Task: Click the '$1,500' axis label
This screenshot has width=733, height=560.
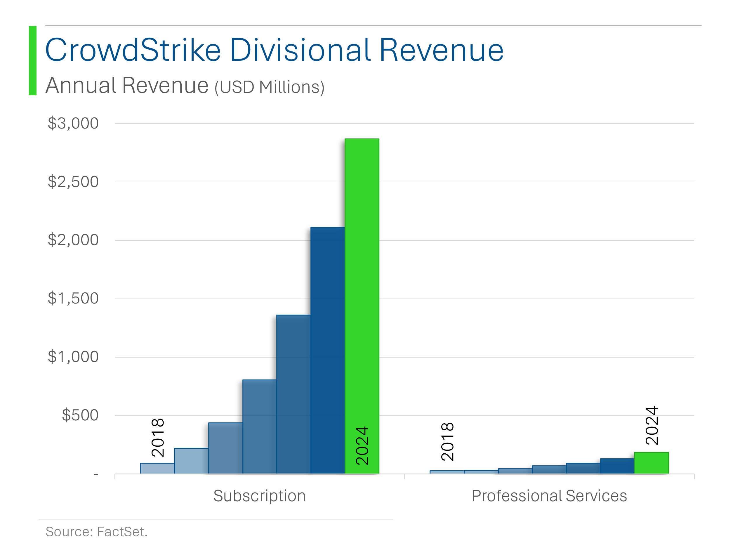Action: (x=73, y=298)
